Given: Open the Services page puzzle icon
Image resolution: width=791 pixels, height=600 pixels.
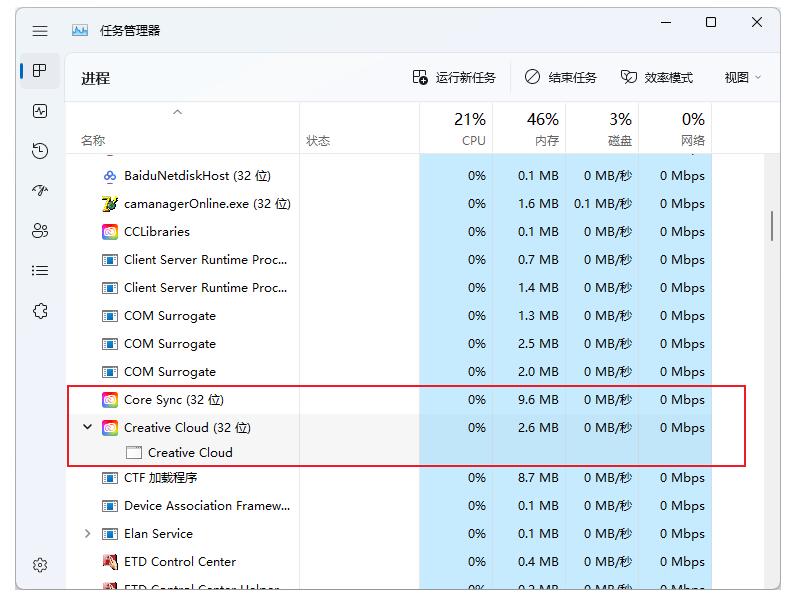Looking at the screenshot, I should pos(40,311).
